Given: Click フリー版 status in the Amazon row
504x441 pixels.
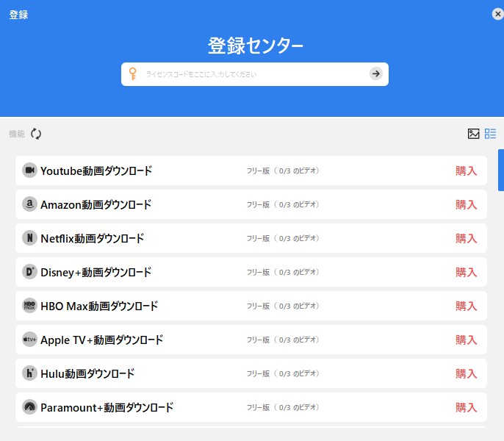Looking at the screenshot, I should click(x=283, y=204).
